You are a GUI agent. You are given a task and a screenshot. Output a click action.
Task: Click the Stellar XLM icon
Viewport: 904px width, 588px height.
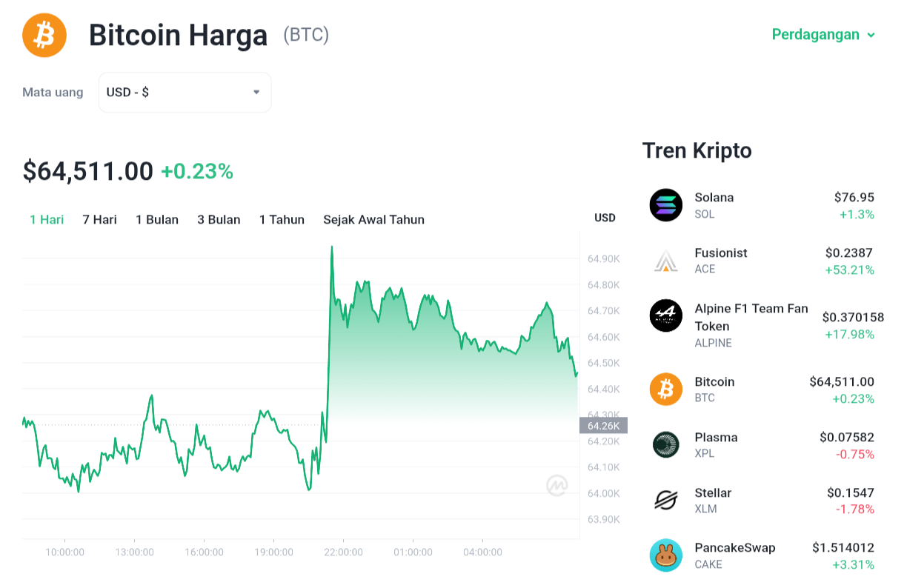click(665, 500)
